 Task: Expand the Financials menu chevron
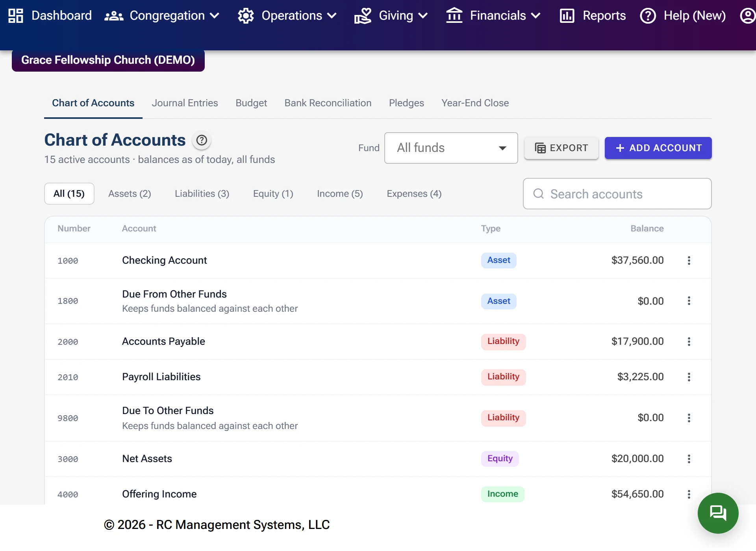coord(535,16)
